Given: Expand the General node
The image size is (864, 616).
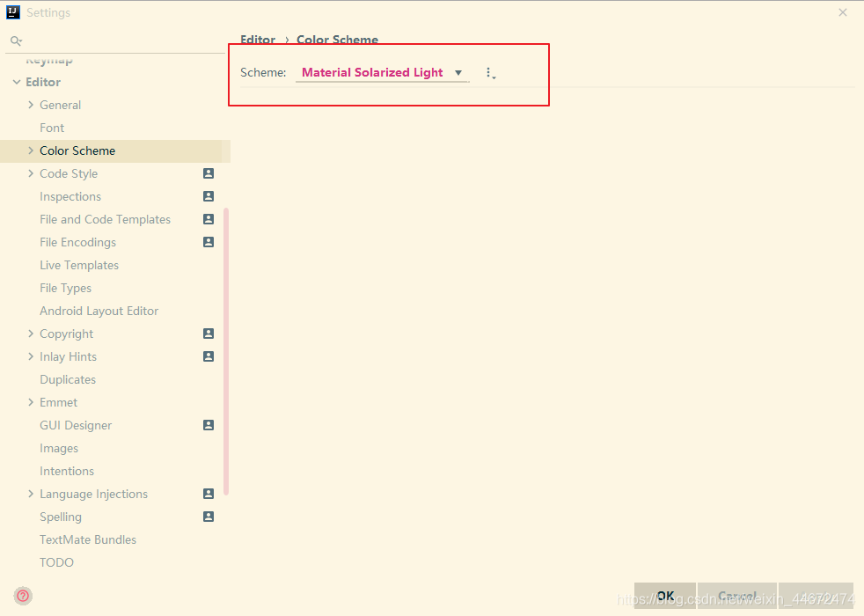Looking at the screenshot, I should [31, 105].
